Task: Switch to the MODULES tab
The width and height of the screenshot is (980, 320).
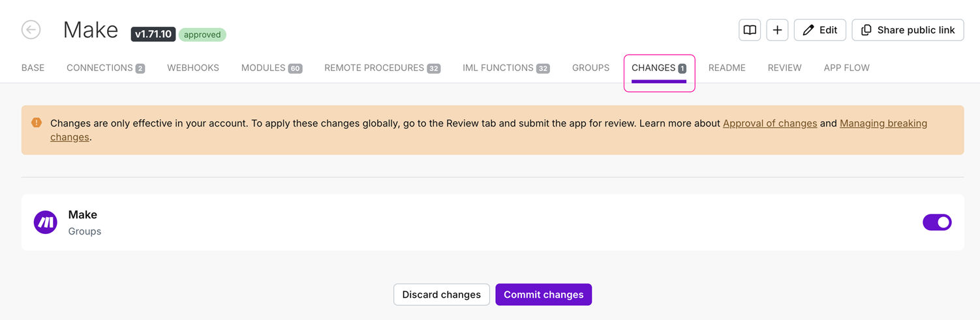Action: (271, 68)
